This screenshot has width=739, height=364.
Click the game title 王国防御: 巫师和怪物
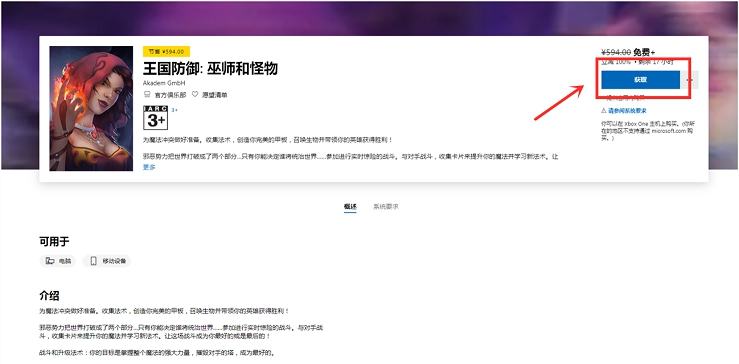pyautogui.click(x=210, y=68)
